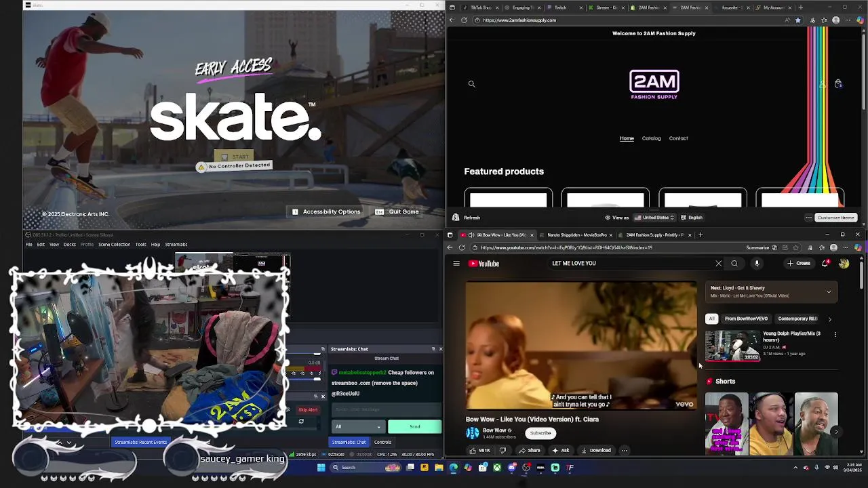This screenshot has width=868, height=488.
Task: Open the profile icon in top browser
Action: [x=836, y=20]
